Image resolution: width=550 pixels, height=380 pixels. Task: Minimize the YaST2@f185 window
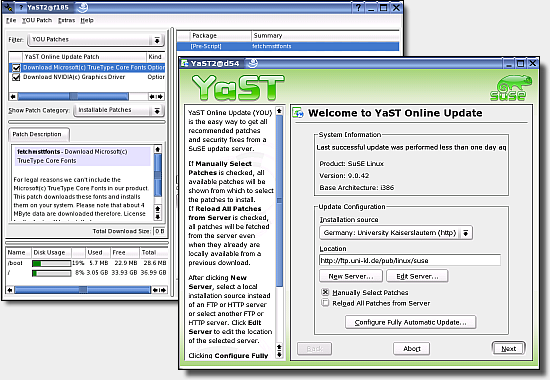371,8
